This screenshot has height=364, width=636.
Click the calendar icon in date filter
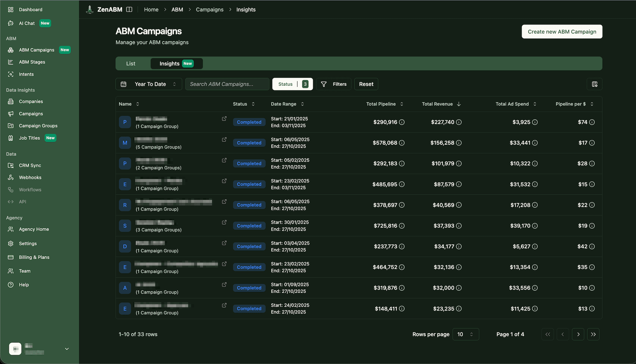coord(124,84)
